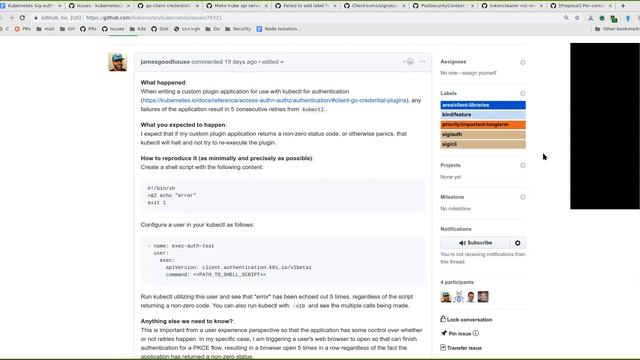Add emoji reaction to jamesgoodhouse comment
The height and width of the screenshot is (360, 640).
click(410, 62)
